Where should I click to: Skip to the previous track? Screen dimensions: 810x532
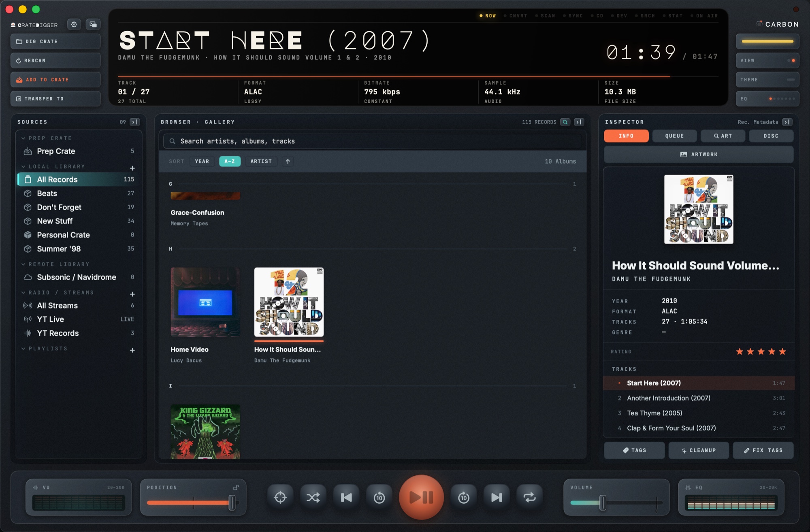click(346, 497)
